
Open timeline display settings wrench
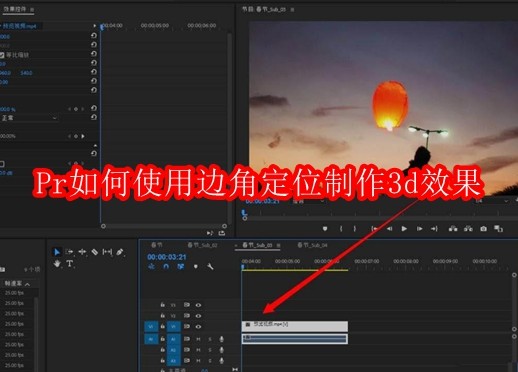(210, 266)
